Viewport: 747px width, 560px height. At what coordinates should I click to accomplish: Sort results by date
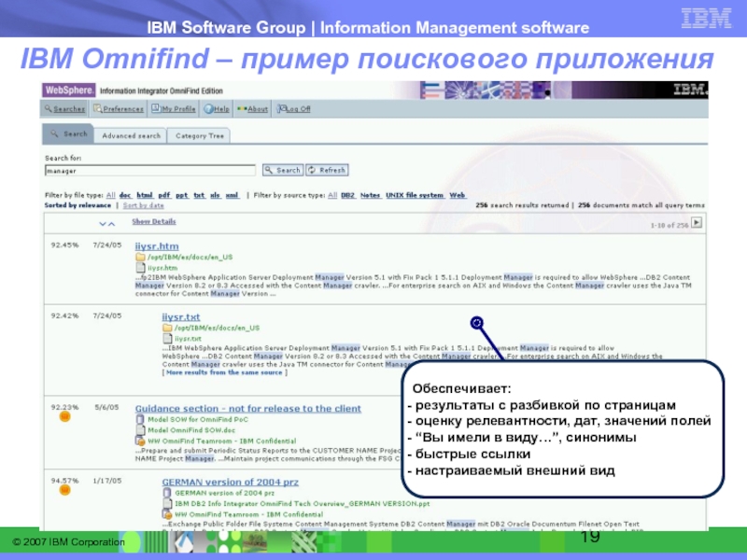pos(143,205)
